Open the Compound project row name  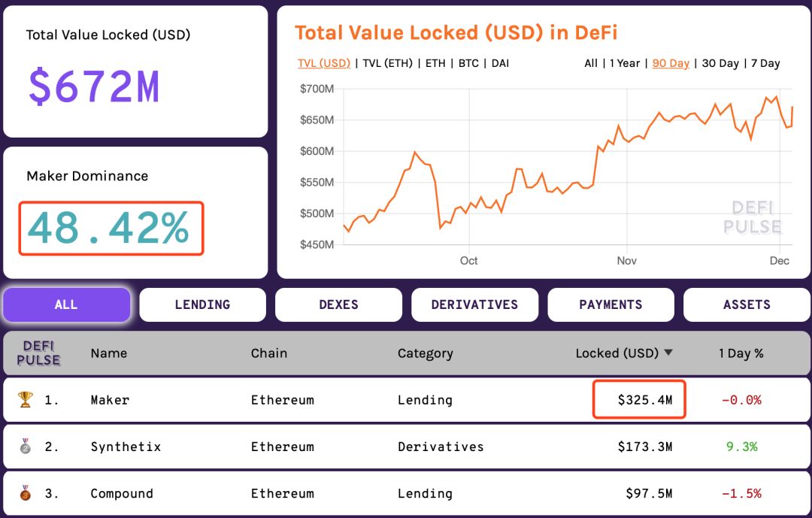point(122,493)
